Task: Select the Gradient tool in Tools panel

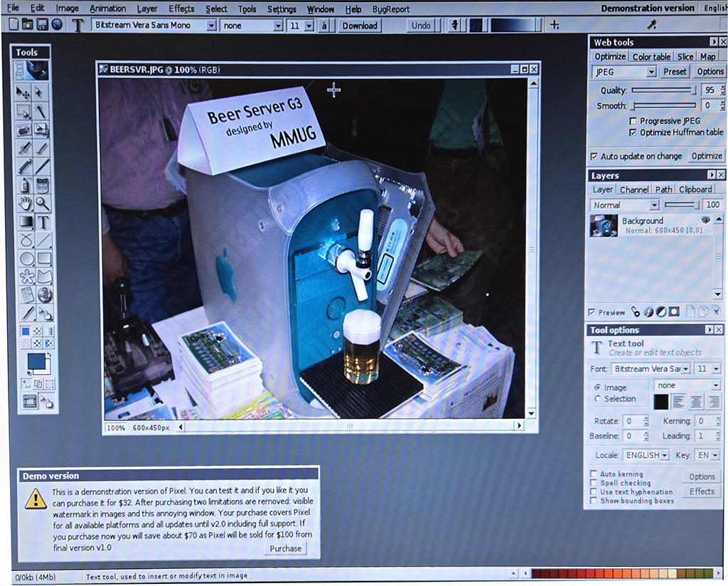Action: point(26,221)
